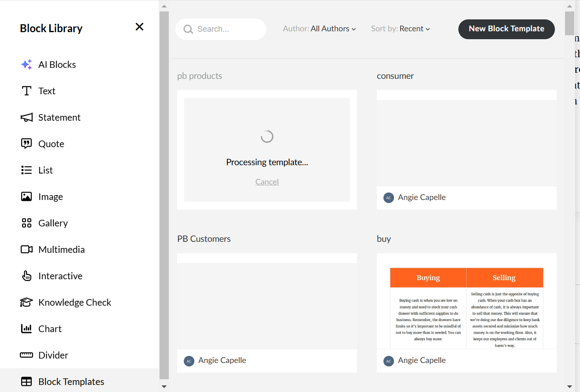Click the Image picture icon
The image size is (580, 392).
26,196
